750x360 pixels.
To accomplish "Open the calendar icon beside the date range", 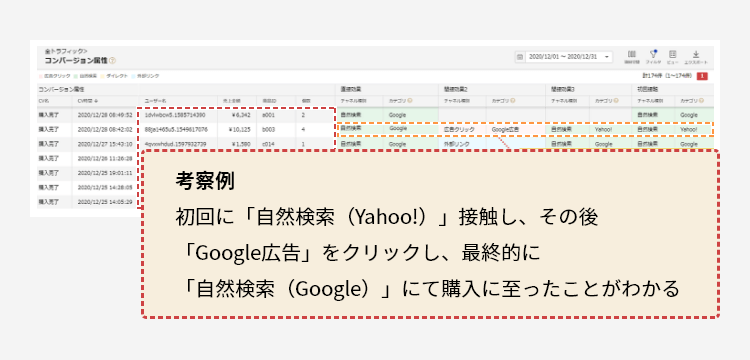I will (x=520, y=57).
